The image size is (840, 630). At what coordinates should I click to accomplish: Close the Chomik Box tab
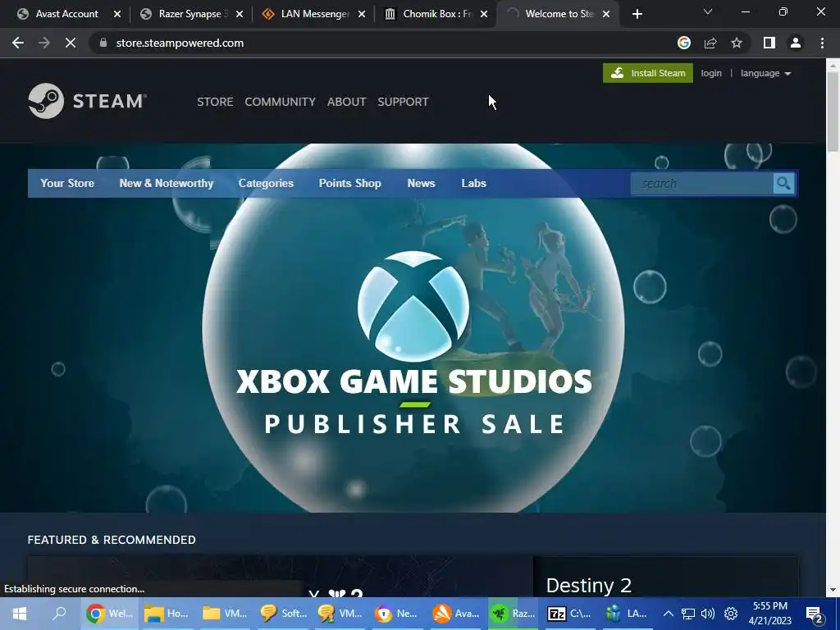484,14
